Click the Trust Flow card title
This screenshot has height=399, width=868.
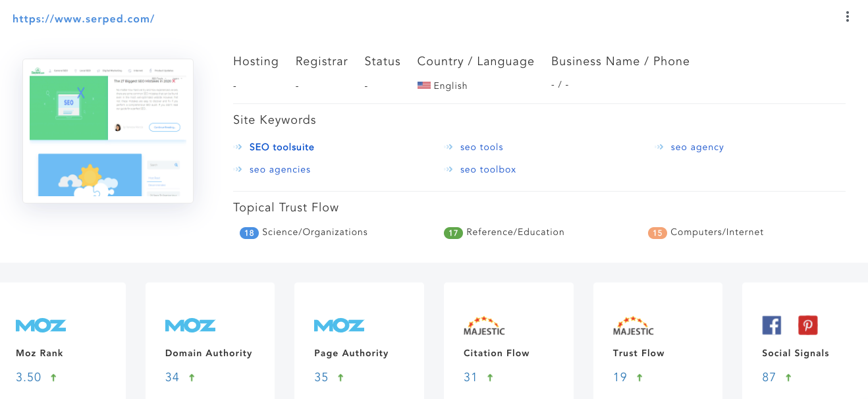point(638,354)
